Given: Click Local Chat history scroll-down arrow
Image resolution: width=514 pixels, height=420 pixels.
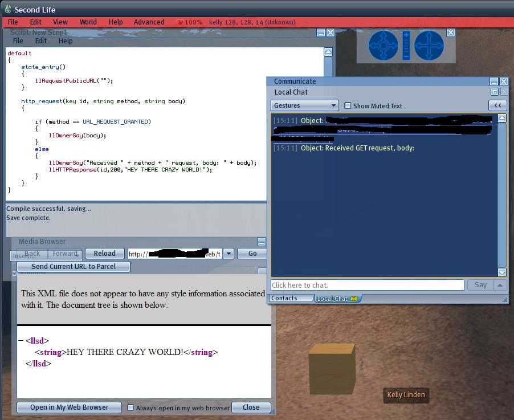Looking at the screenshot, I should (x=502, y=272).
